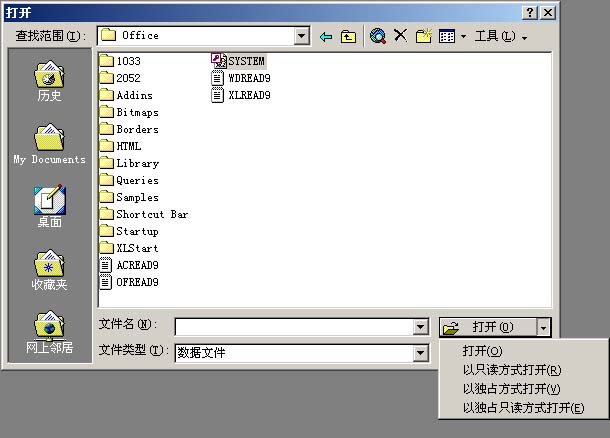
Task: Click the Back arrow icon in toolbar
Action: pos(326,37)
